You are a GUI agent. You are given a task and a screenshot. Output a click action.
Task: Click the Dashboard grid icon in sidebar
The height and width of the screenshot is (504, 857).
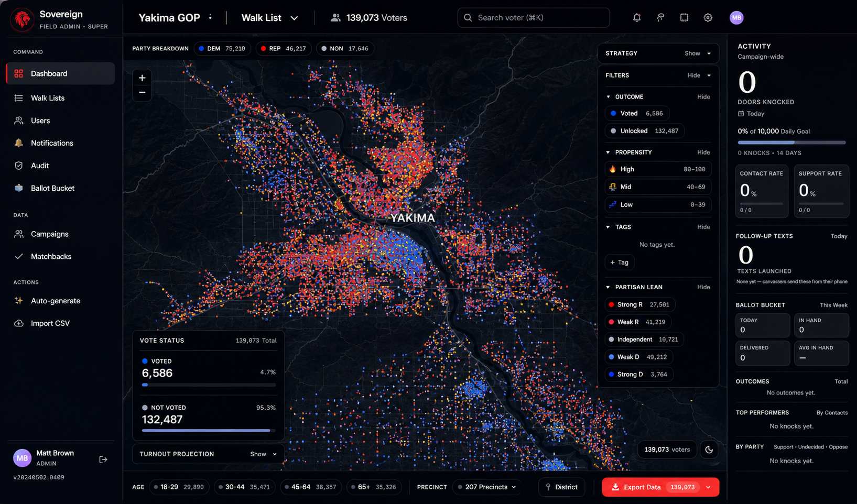19,73
